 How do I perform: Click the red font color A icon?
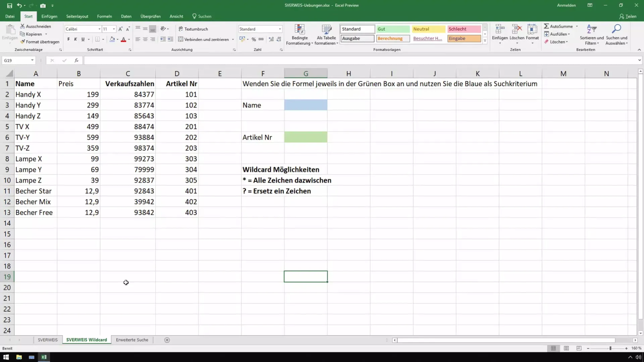point(123,39)
